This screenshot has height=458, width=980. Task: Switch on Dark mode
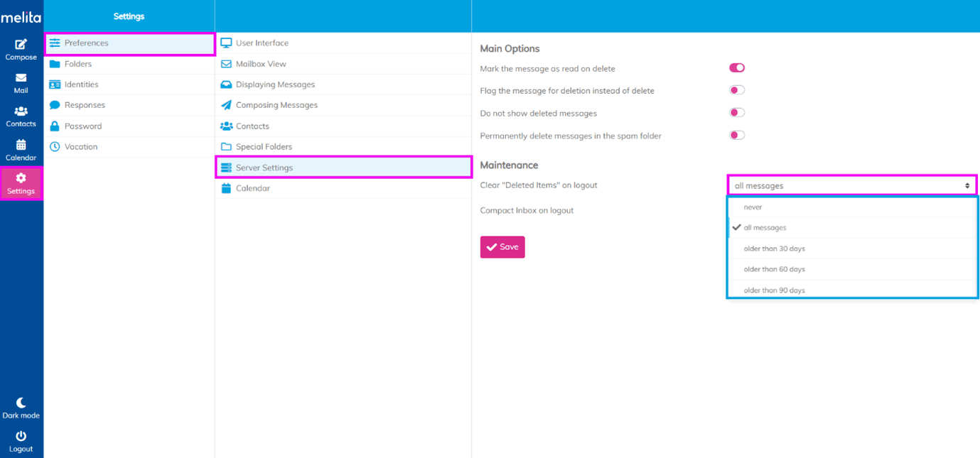pos(21,408)
